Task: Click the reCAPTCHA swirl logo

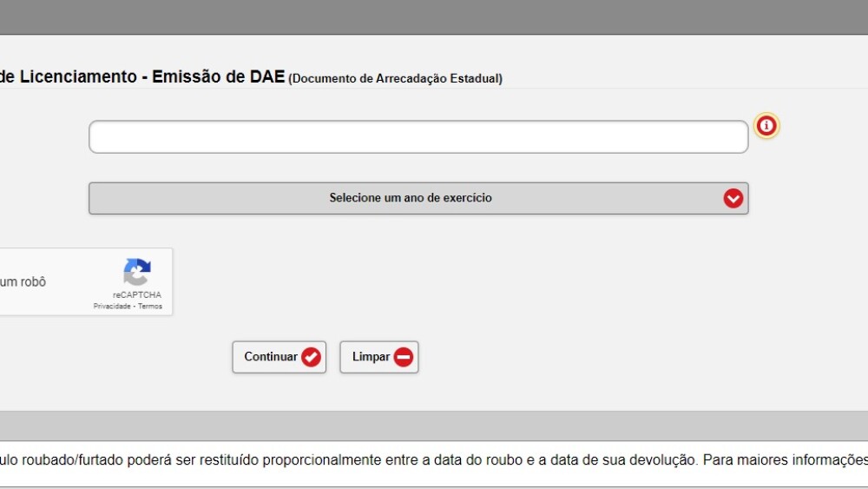Action: [136, 272]
